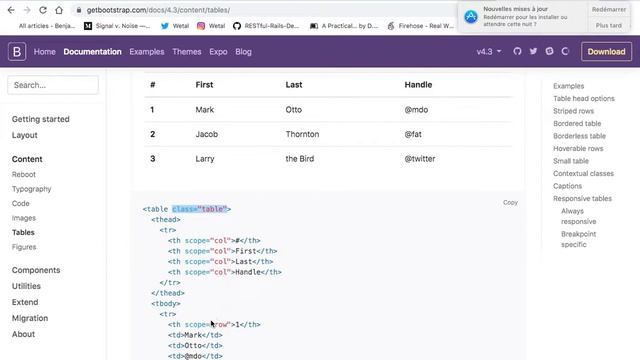Jump to Table head options section
This screenshot has height=360, width=640.
(x=584, y=98)
